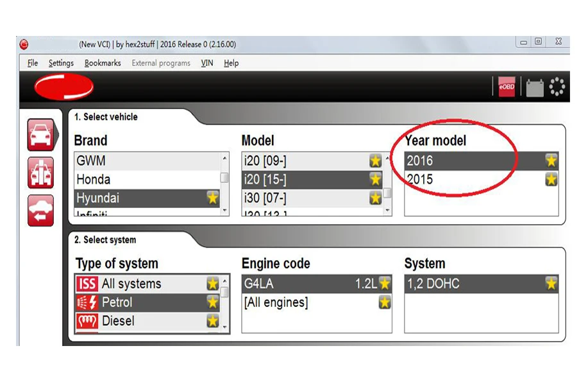This screenshot has width=588, height=373.
Task: Select All systems type
Action: (147, 284)
